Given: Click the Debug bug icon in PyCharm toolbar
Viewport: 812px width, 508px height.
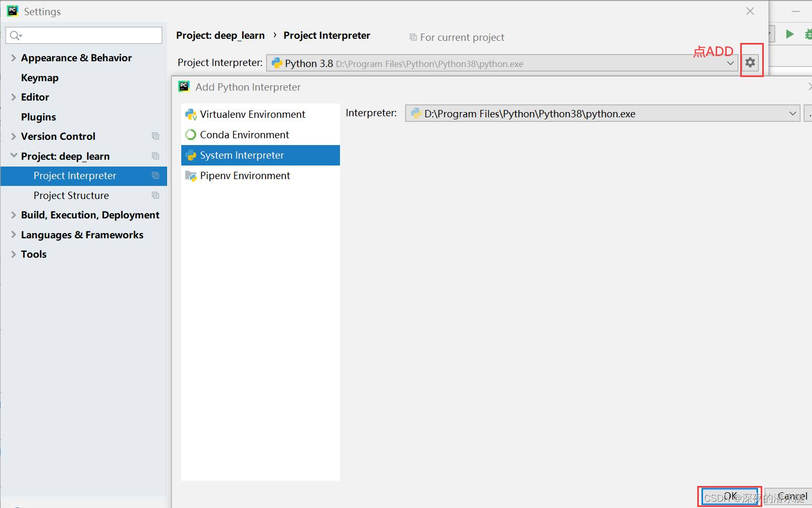Looking at the screenshot, I should 809,34.
